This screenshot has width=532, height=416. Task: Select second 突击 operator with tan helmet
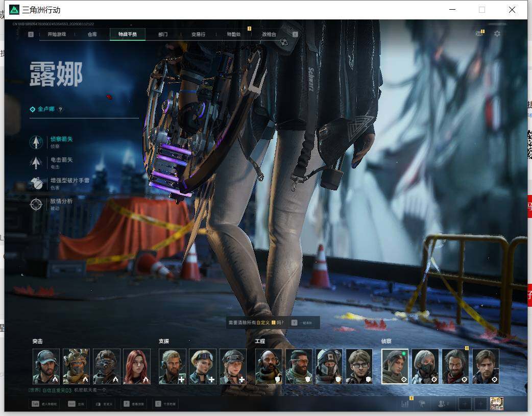point(77,366)
